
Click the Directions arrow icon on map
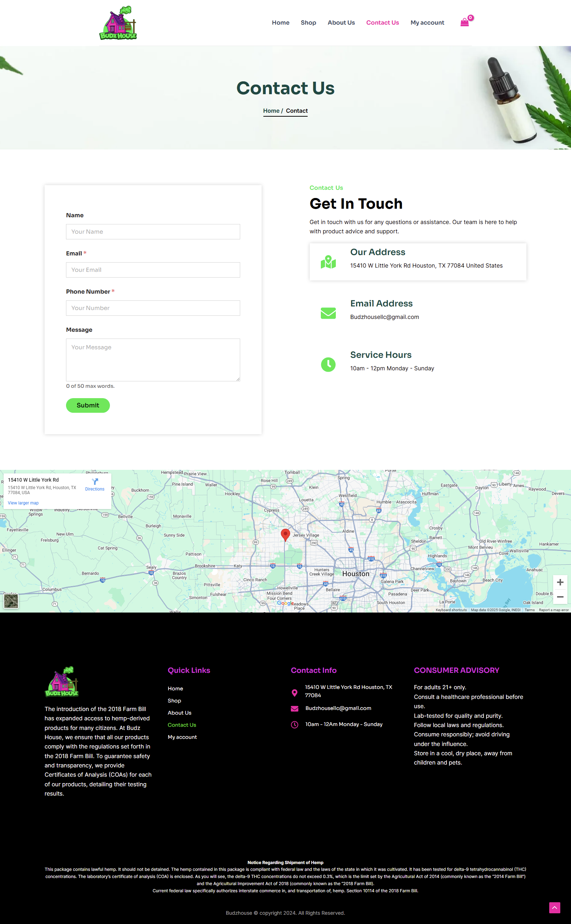[x=95, y=481]
